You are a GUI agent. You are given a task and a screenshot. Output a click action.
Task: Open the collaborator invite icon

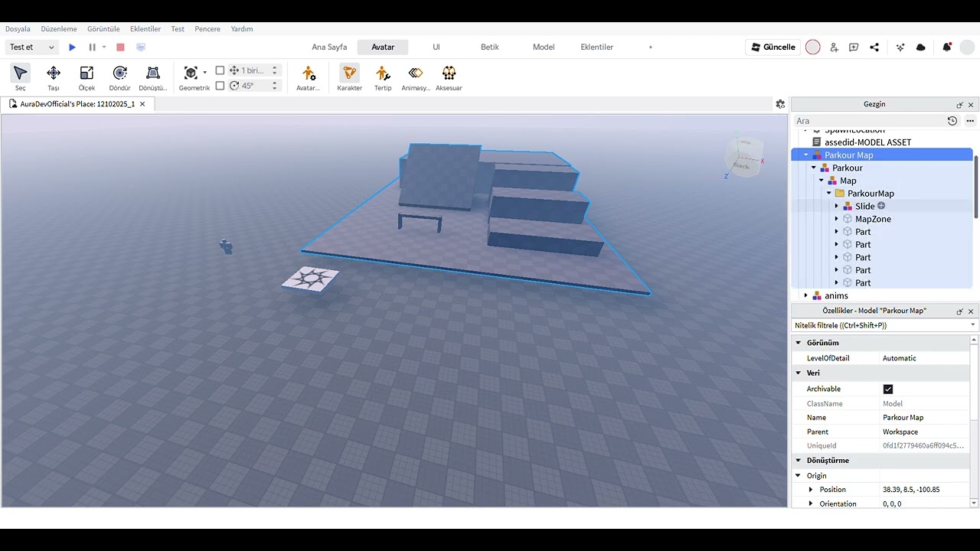[834, 47]
